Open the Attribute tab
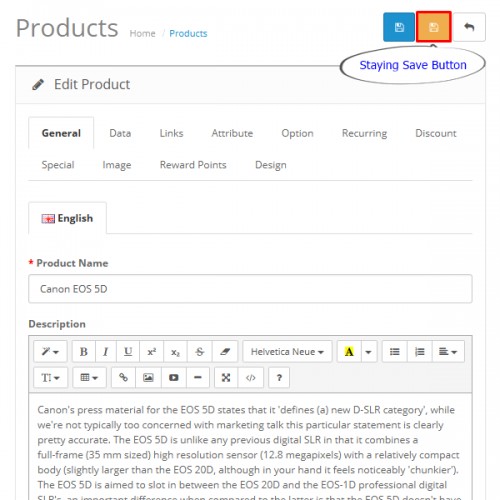Viewport: 500px width, 500px height. click(x=232, y=133)
